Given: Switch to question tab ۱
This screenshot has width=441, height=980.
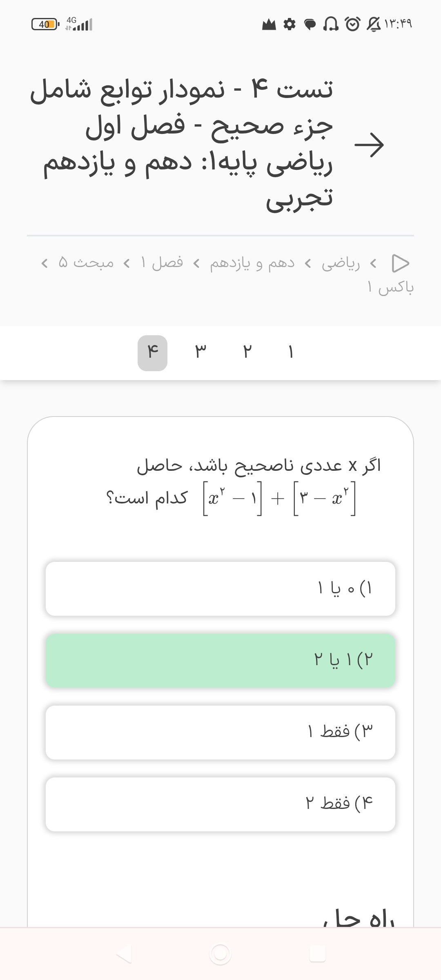Looking at the screenshot, I should click(x=291, y=352).
